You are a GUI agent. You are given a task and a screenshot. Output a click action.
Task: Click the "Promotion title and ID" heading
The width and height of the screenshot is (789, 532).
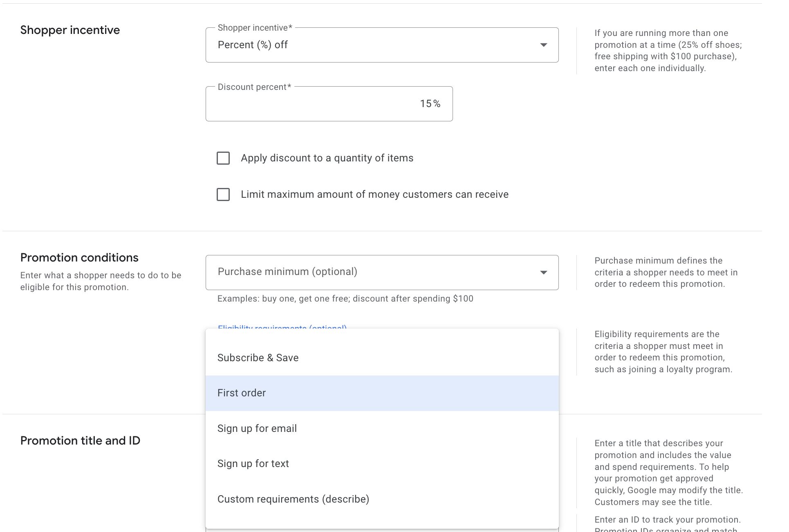[81, 440]
